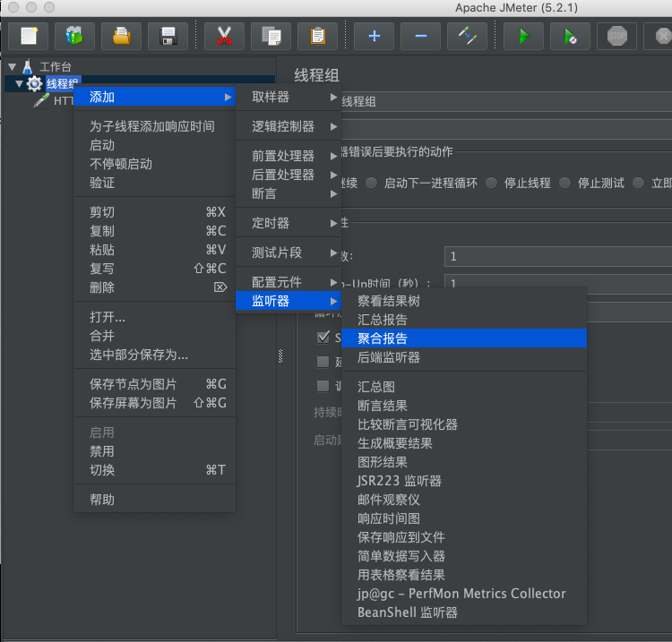Click the Cut scissors icon
Screen dimensions: 672x642
click(225, 36)
